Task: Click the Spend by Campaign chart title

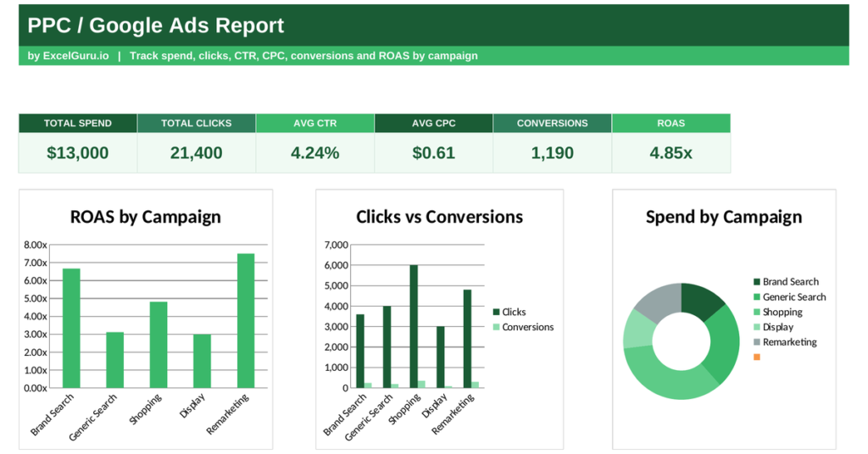Action: click(x=724, y=217)
